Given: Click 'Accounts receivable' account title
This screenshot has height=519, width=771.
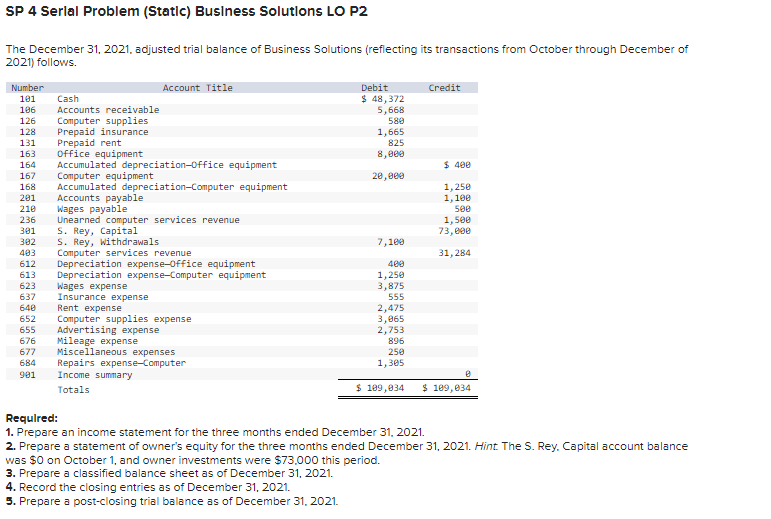Looking at the screenshot, I should point(108,110).
